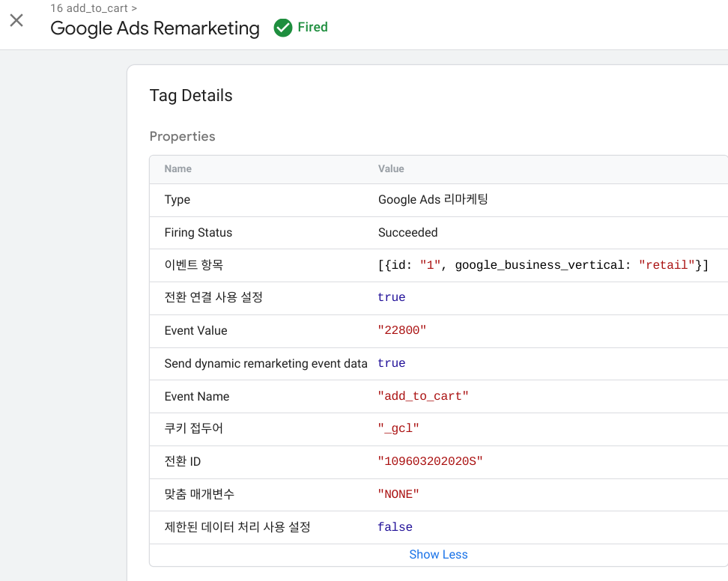This screenshot has height=581, width=728.
Task: Select '제한된 데이터 처리 사용 설정' property name
Action: pos(237,527)
